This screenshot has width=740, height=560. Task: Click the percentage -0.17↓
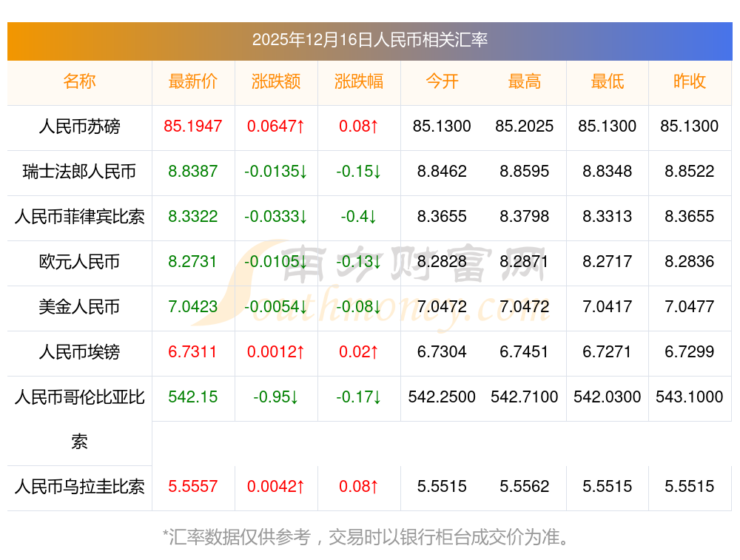[359, 397]
